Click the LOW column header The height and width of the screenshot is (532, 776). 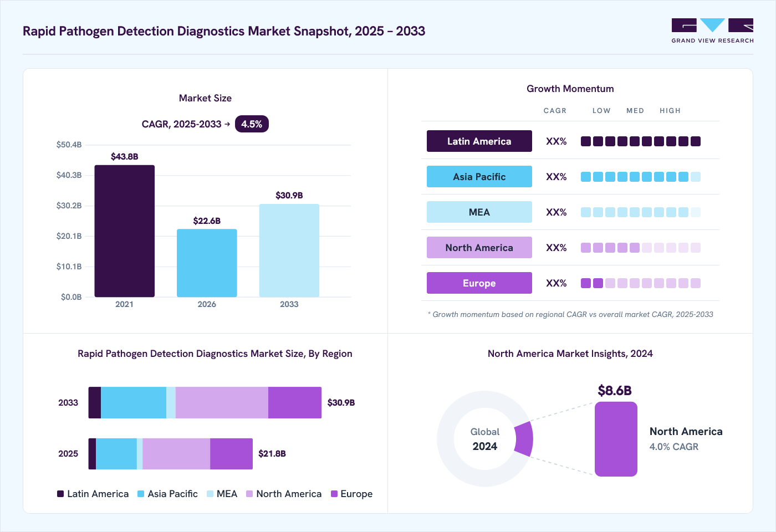click(601, 111)
